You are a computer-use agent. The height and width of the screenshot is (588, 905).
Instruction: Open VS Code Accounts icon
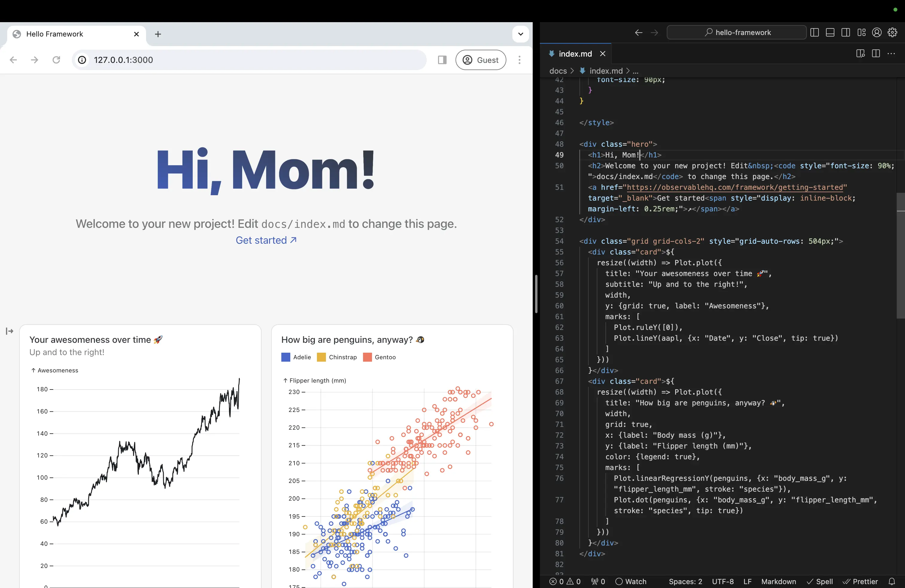(877, 33)
